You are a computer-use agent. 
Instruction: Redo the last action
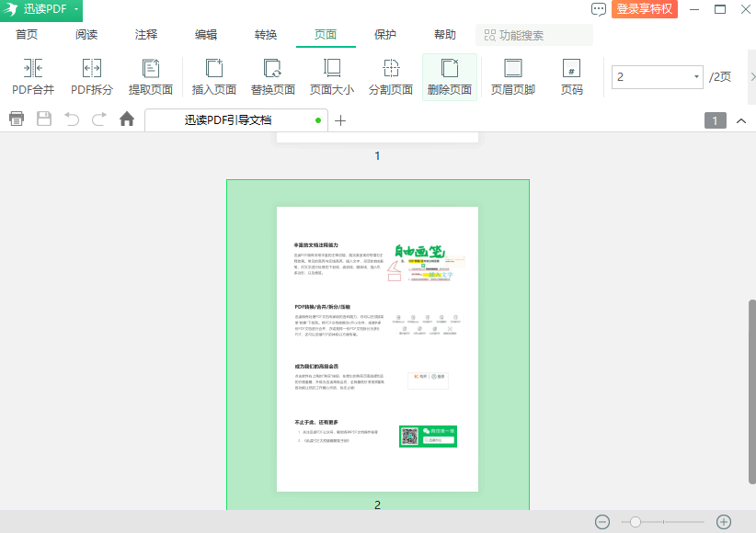click(x=99, y=119)
